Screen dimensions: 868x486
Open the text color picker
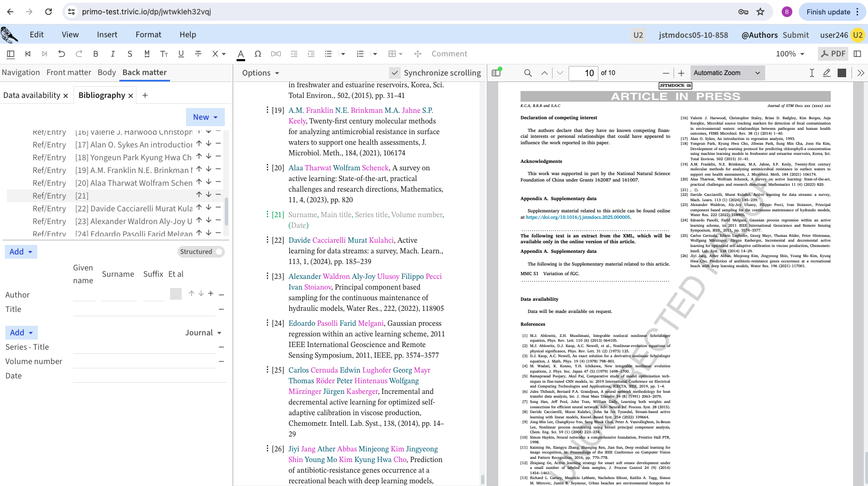pyautogui.click(x=241, y=54)
